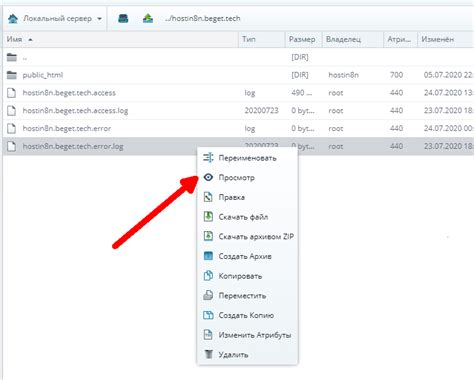
Task: Choose Переместить from context menu
Action: pos(247,296)
